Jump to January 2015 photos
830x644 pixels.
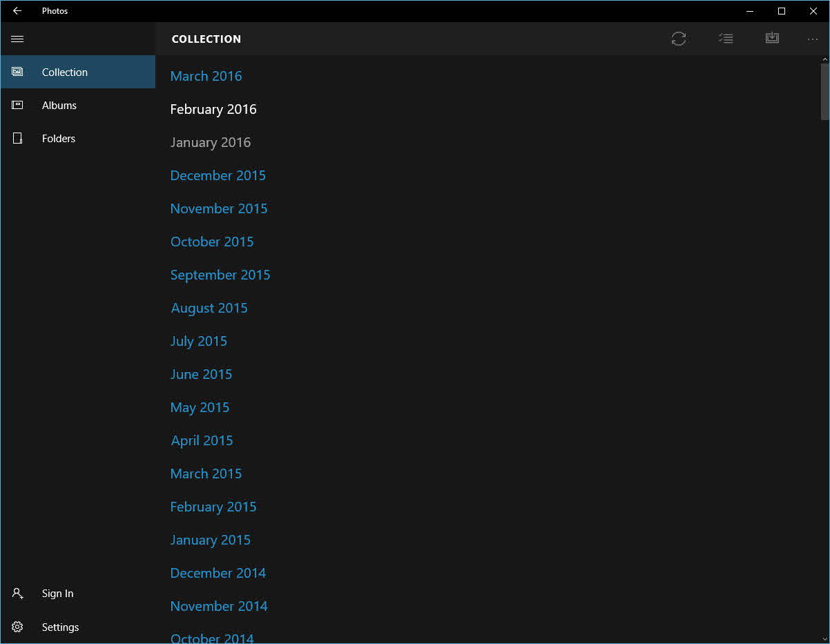tap(210, 540)
